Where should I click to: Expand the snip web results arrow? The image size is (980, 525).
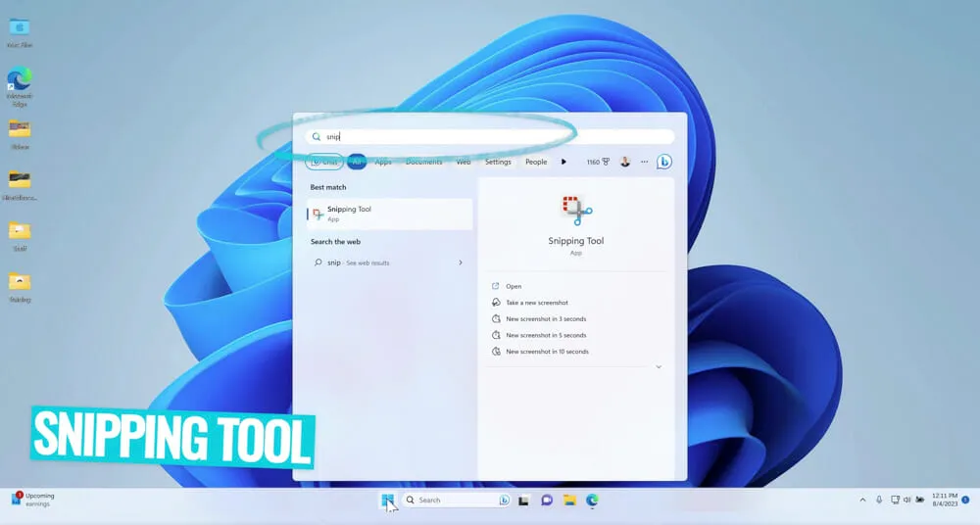click(x=461, y=262)
